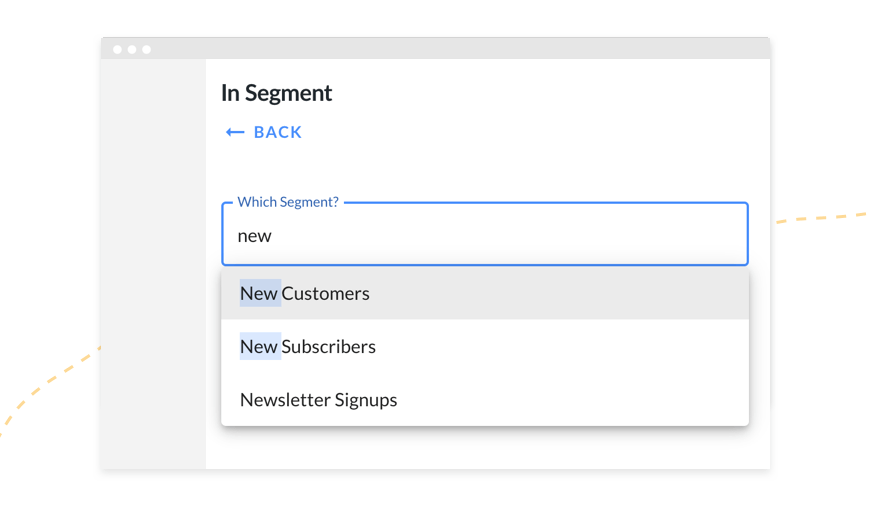Image resolution: width=870 pixels, height=511 pixels.
Task: Click the first window dot in title bar
Action: [x=117, y=49]
